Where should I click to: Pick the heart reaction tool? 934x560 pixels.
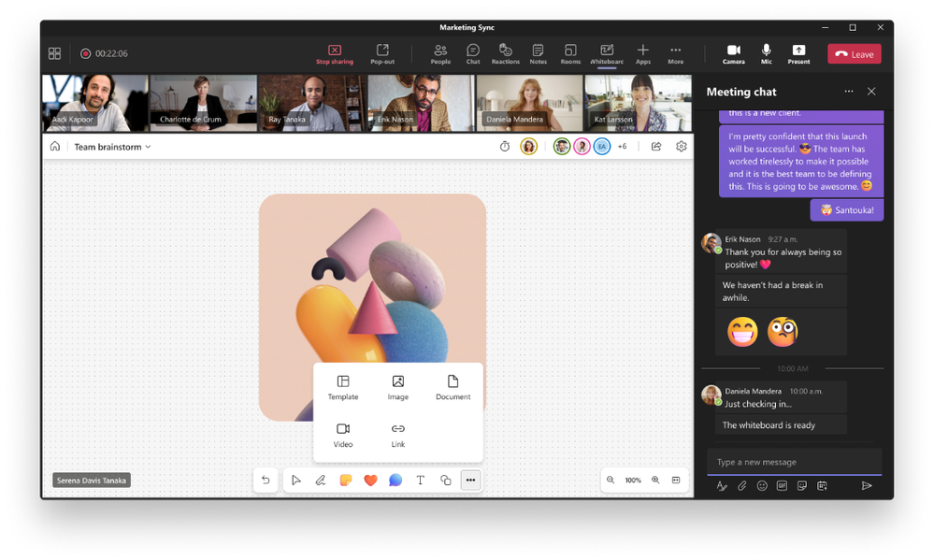point(370,481)
